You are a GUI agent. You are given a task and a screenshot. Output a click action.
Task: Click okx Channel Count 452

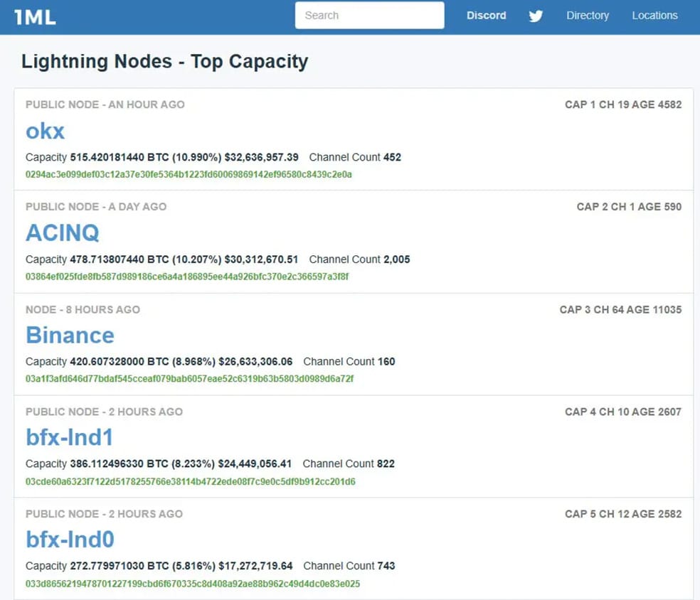click(x=355, y=158)
